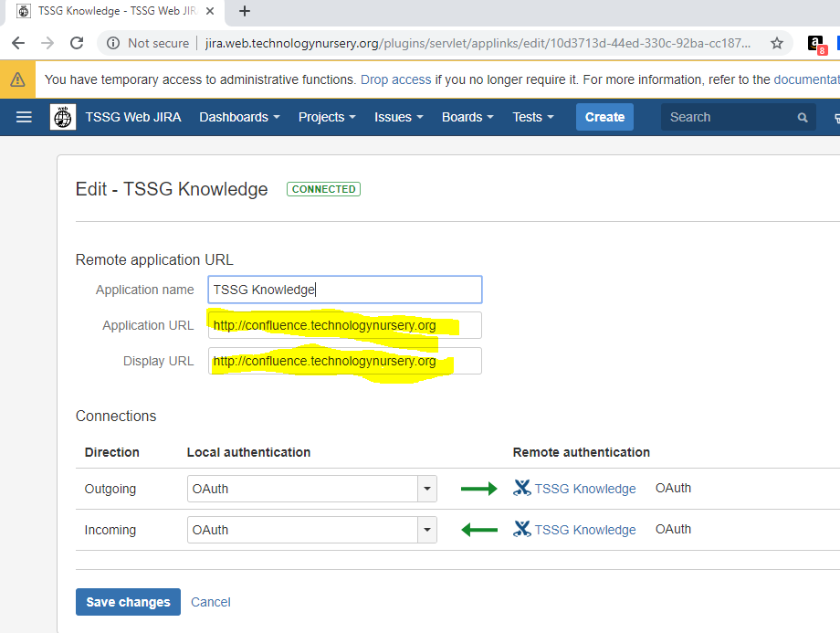Click Confluence icon in the Incoming row
840x633 pixels.
[521, 529]
